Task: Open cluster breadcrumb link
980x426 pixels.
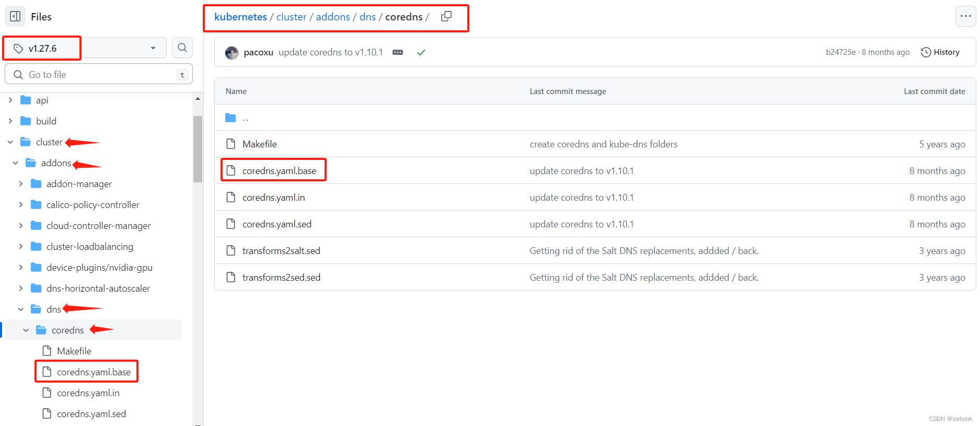Action: coord(291,17)
